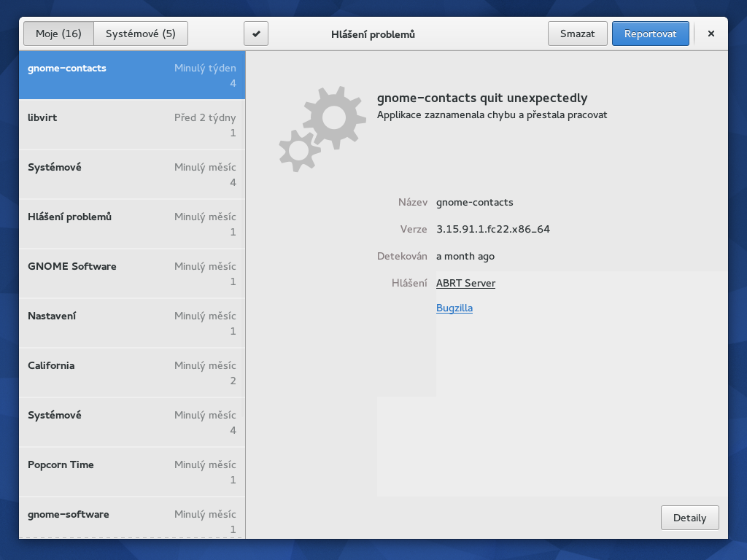747x560 pixels.
Task: Select the Nastavení problem entry
Action: pos(132,323)
